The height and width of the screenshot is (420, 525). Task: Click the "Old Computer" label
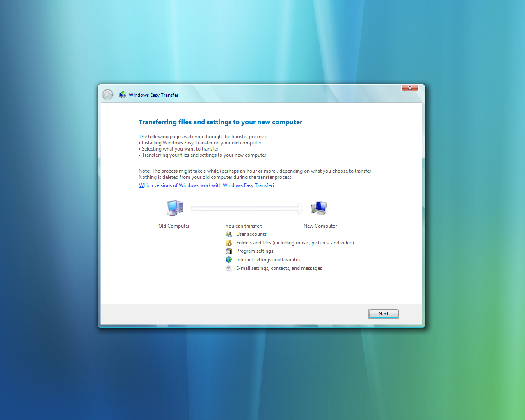(x=174, y=226)
